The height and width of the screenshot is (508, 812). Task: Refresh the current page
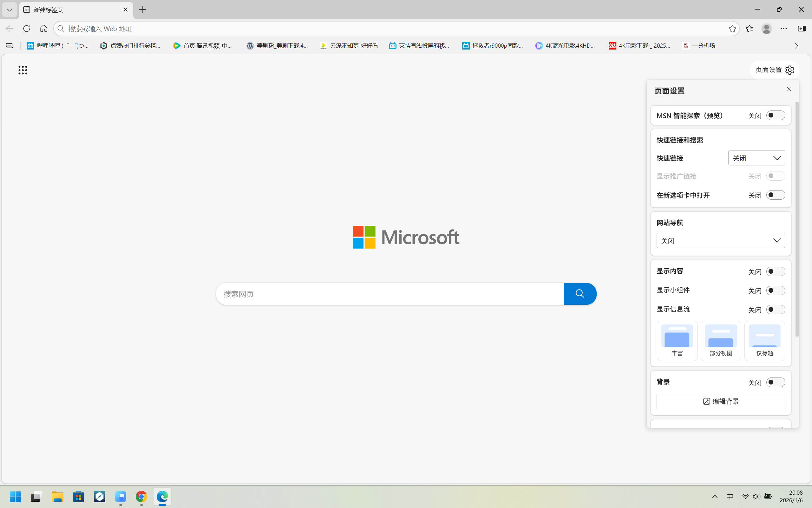(27, 29)
